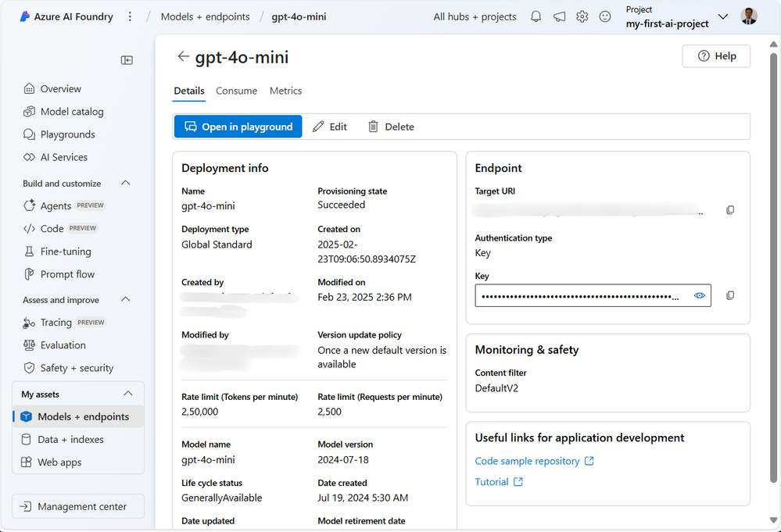Collapse the My assets section
The width and height of the screenshot is (781, 532).
(128, 394)
